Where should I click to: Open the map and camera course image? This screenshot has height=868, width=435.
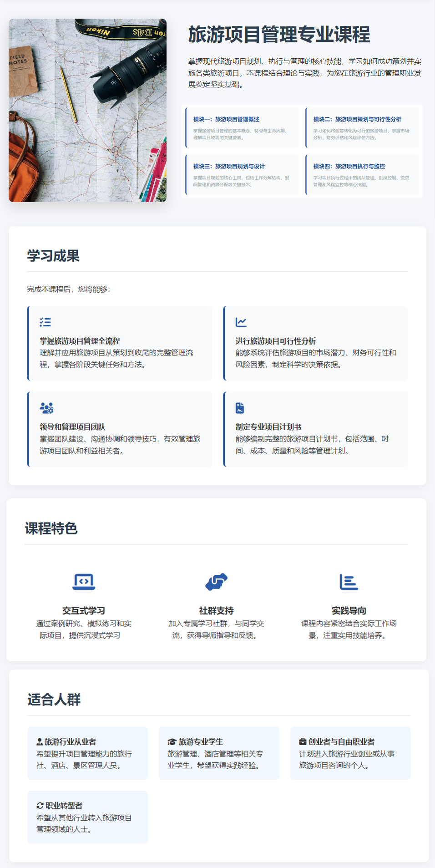tap(87, 110)
